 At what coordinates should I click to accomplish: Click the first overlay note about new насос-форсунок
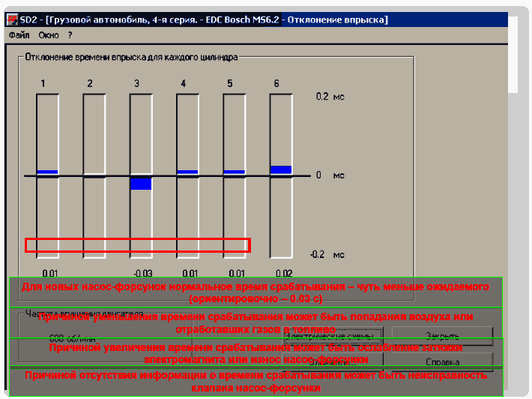coord(256,292)
